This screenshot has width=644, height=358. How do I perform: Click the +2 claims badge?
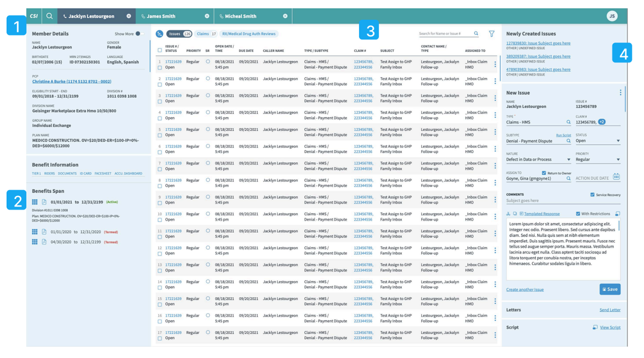(x=602, y=122)
